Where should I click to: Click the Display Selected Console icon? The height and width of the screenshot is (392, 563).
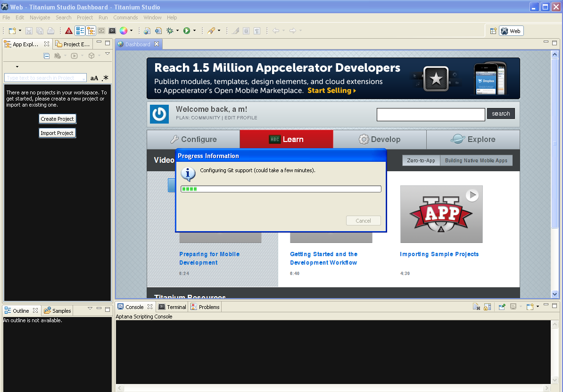[x=513, y=307]
